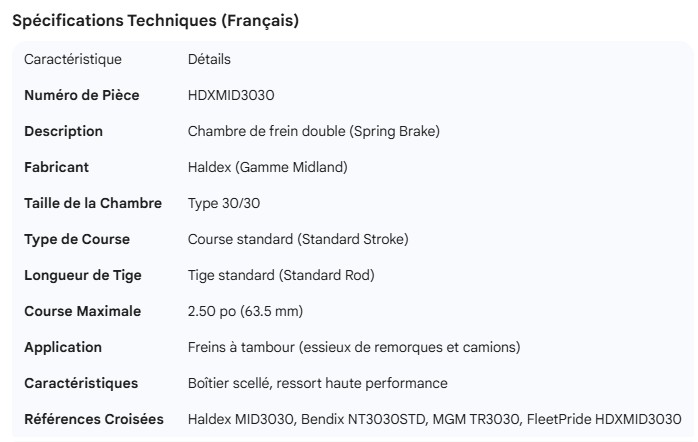Click the part number HDXMID3030 value

coord(231,95)
